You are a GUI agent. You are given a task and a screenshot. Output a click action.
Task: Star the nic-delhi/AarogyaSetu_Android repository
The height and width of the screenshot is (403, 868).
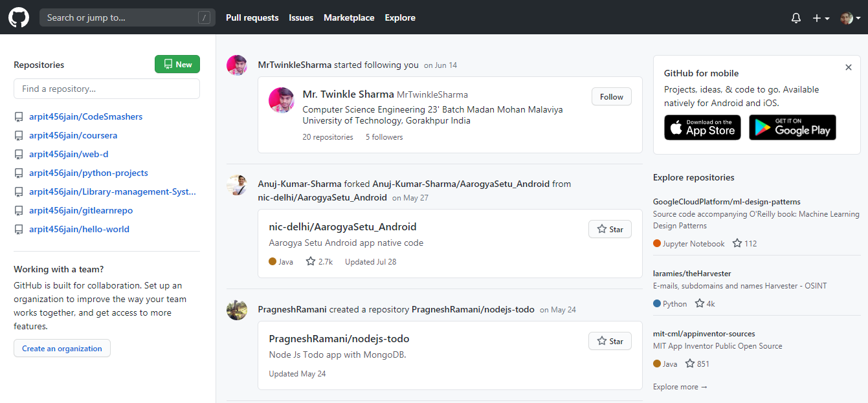click(x=610, y=229)
